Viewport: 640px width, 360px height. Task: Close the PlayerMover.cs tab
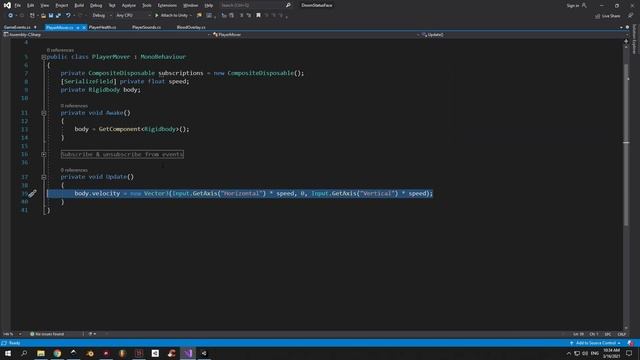point(84,27)
